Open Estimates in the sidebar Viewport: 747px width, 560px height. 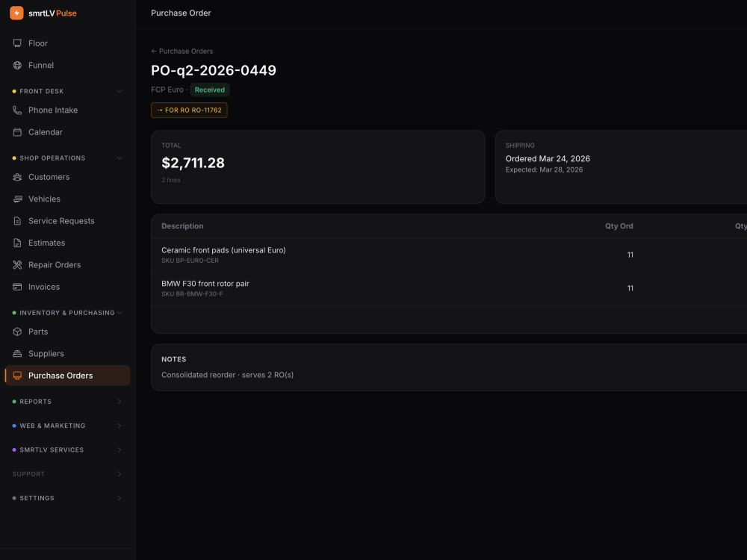68,243
